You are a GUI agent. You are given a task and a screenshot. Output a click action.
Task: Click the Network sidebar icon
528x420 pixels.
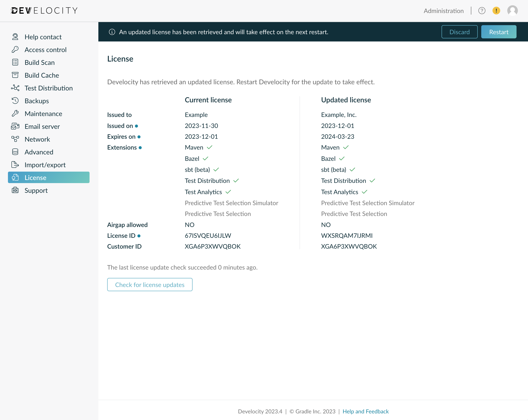pyautogui.click(x=15, y=139)
